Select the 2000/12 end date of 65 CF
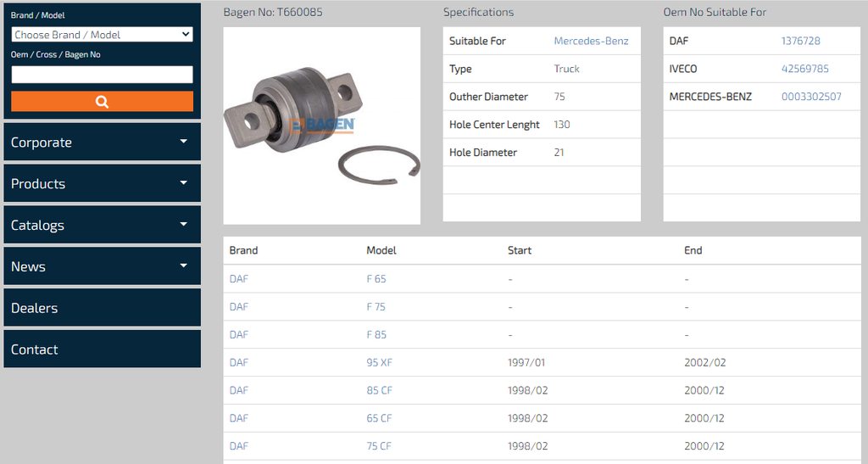Viewport: 868px width, 464px height. pos(704,418)
